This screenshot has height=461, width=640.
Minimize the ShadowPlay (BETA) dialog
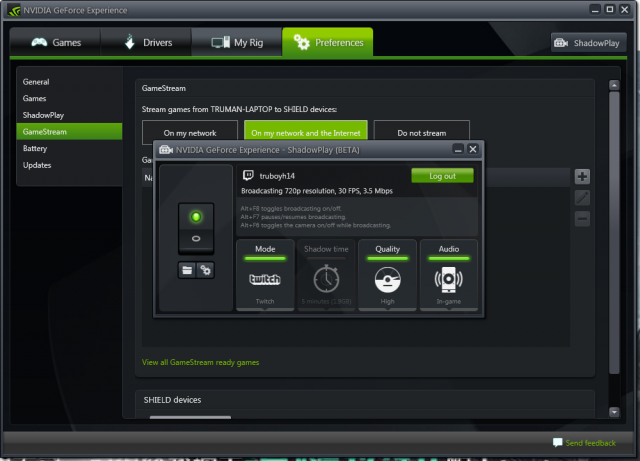coord(458,149)
